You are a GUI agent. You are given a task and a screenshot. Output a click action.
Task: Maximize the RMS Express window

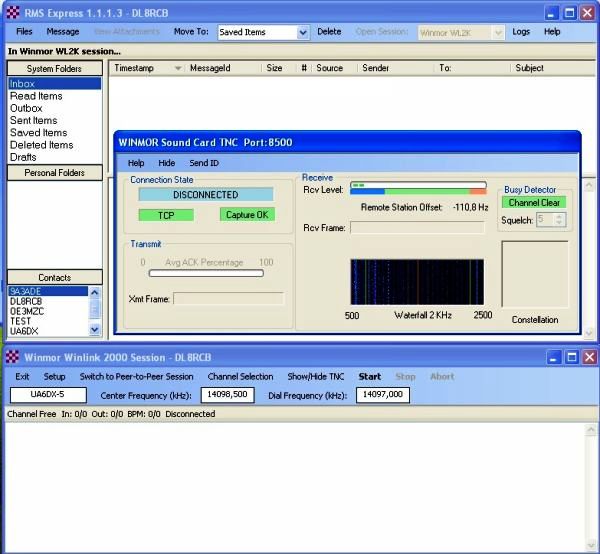click(569, 13)
